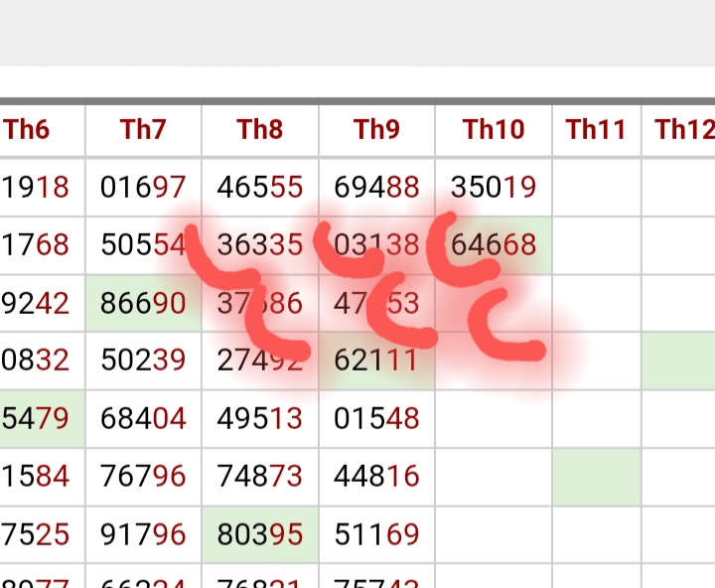Click the empty green cell under Th11
The height and width of the screenshot is (588, 715).
point(597,477)
